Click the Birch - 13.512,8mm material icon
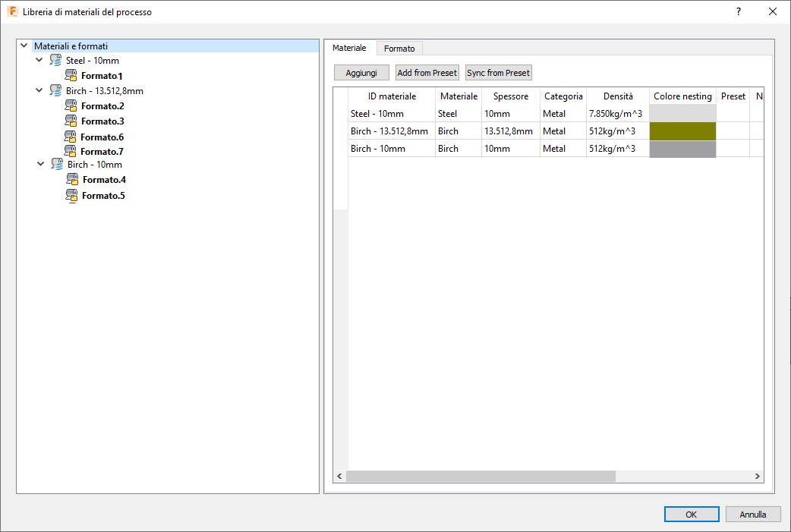 tap(55, 90)
